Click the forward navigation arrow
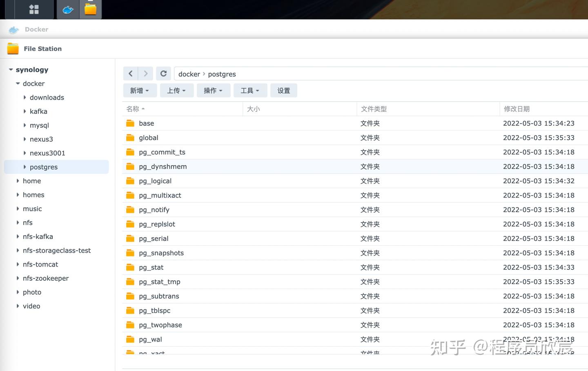 click(145, 73)
